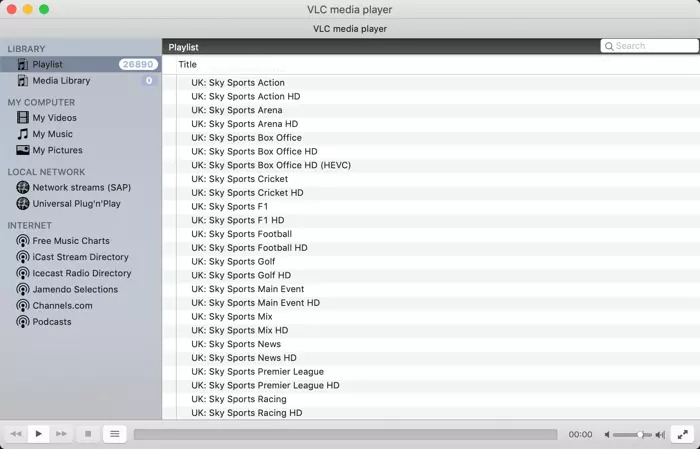Focus the playlist Search field
The height and width of the screenshot is (449, 700).
(x=650, y=46)
